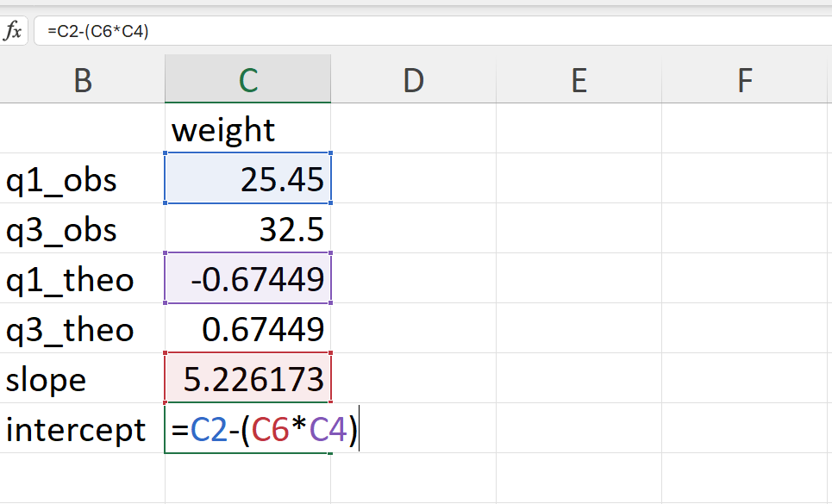Image resolution: width=832 pixels, height=504 pixels.
Task: Select column D header
Action: click(413, 79)
